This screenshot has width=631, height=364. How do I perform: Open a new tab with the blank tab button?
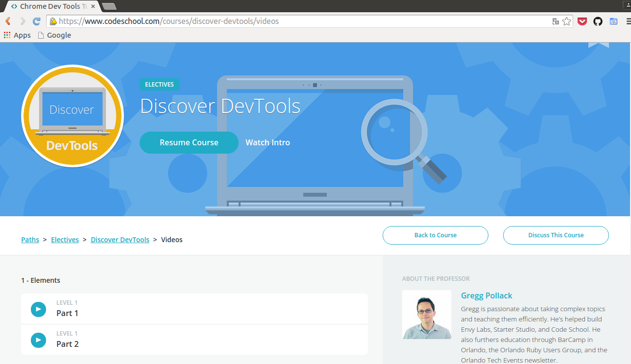[109, 6]
